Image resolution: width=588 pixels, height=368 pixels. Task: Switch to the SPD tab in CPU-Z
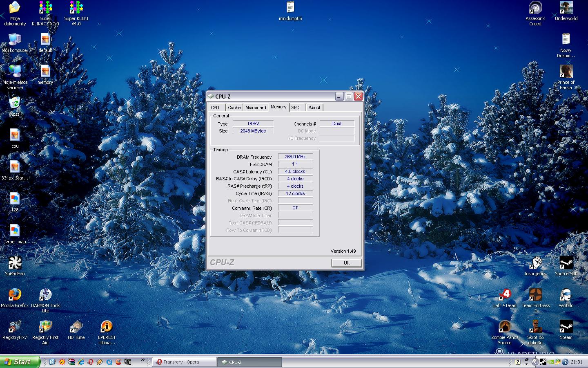pyautogui.click(x=296, y=107)
